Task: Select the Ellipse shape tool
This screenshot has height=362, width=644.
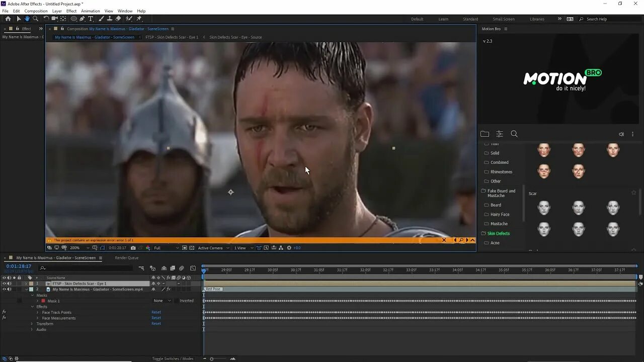Action: click(x=73, y=19)
